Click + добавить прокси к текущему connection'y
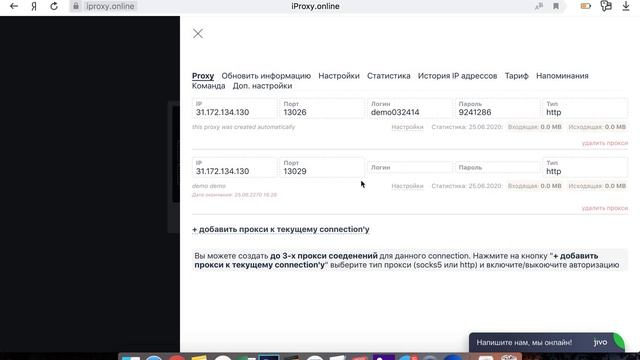 pyautogui.click(x=280, y=229)
